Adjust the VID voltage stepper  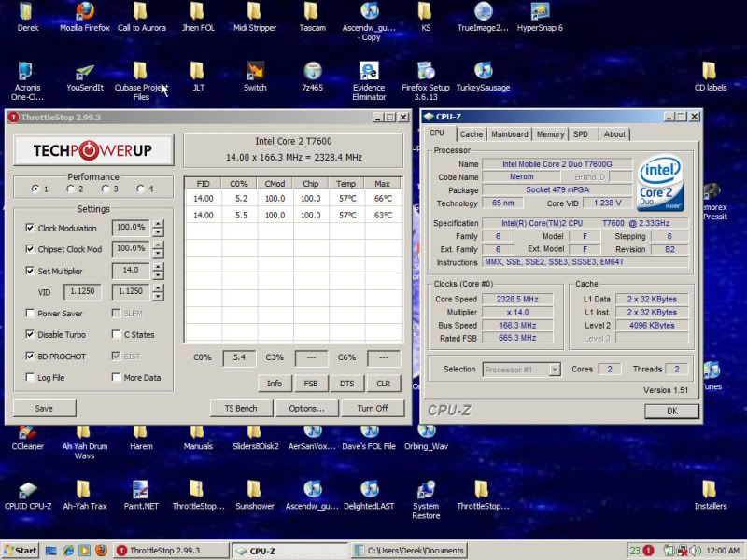point(158,292)
